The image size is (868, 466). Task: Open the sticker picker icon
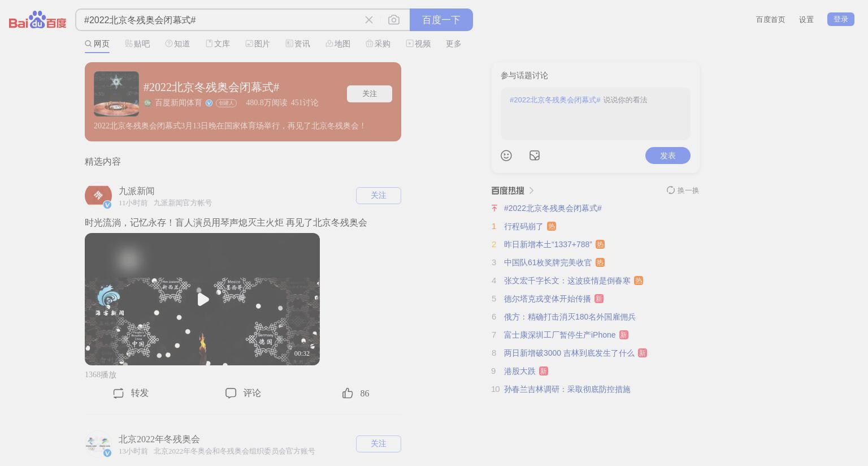click(x=535, y=156)
